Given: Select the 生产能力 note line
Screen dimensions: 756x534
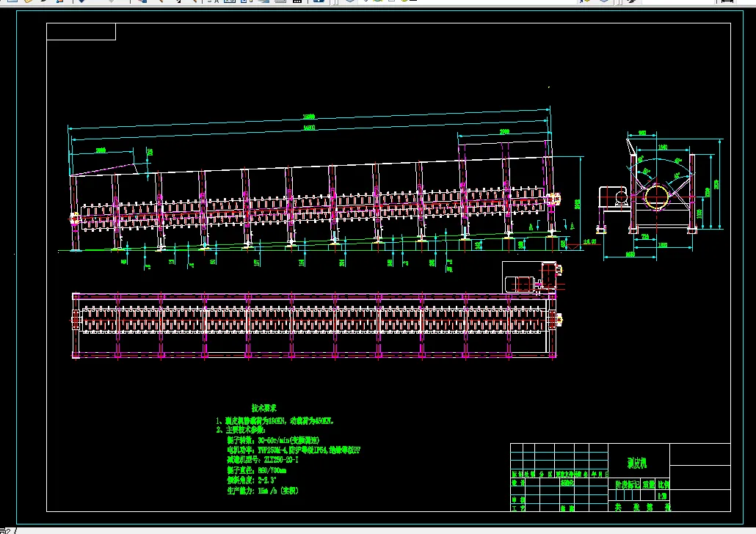Looking at the screenshot, I should click(263, 491).
